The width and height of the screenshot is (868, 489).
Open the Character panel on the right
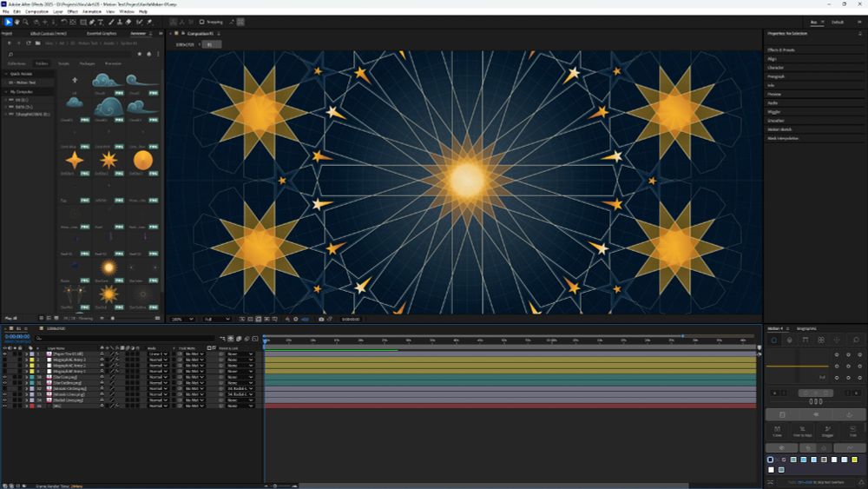click(x=775, y=68)
